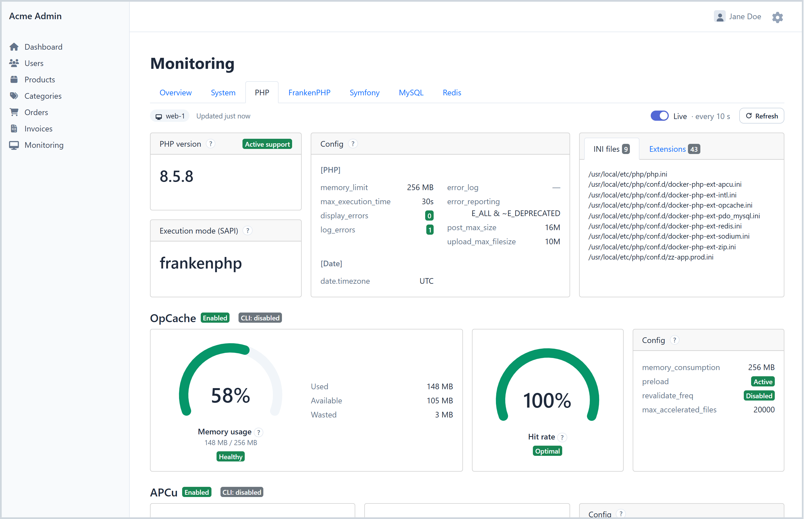Click the Categories tags icon
812x519 pixels.
pos(14,96)
